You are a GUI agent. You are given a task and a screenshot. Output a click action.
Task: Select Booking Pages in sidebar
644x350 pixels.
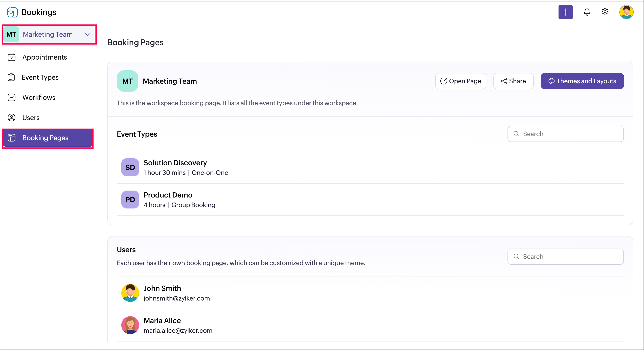click(45, 138)
